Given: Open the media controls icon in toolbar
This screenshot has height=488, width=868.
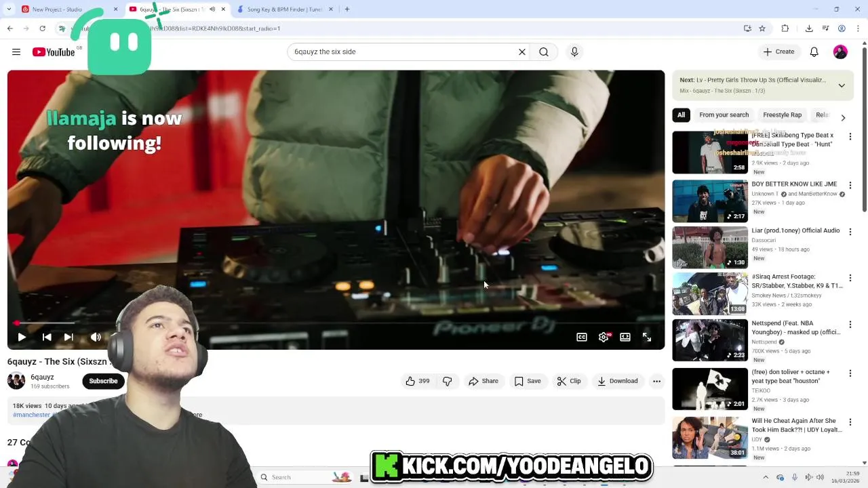Looking at the screenshot, I should click(825, 28).
